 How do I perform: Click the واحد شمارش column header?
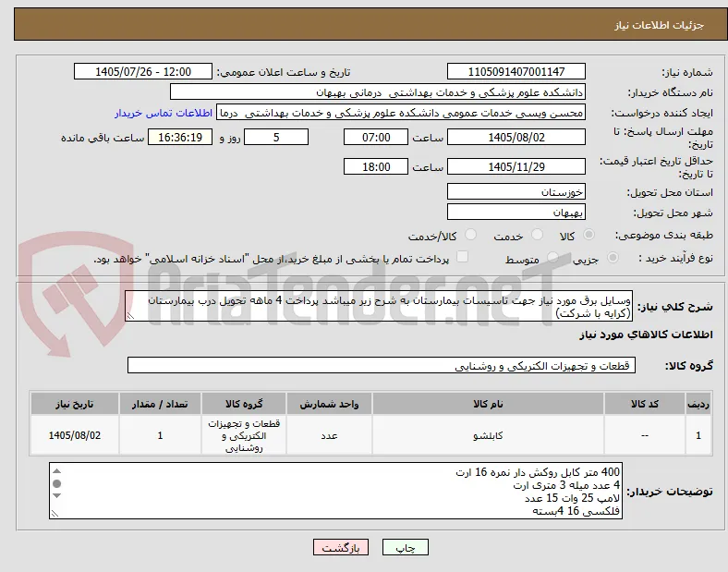[x=329, y=404]
